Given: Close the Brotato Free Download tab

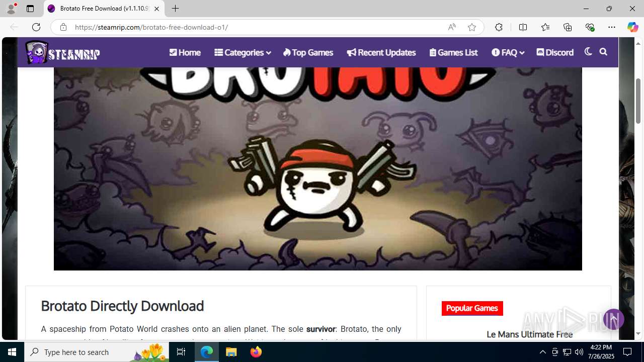Looking at the screenshot, I should tap(156, 9).
